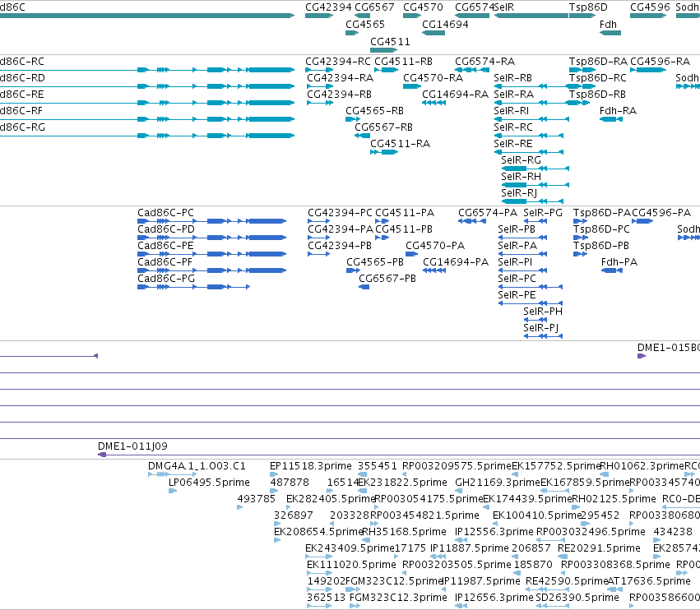700x610 pixels.
Task: Click the CG4570-RA transcript label
Action: pos(433,78)
